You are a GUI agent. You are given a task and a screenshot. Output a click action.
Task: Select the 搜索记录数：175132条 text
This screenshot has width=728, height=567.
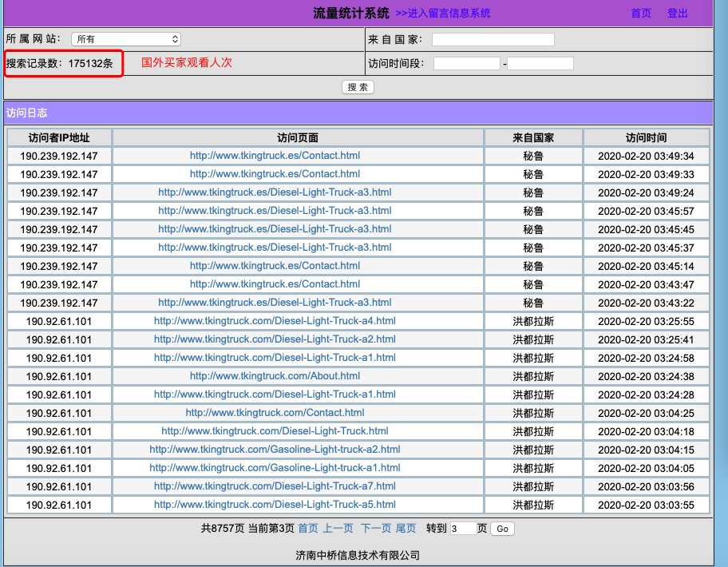click(x=59, y=64)
